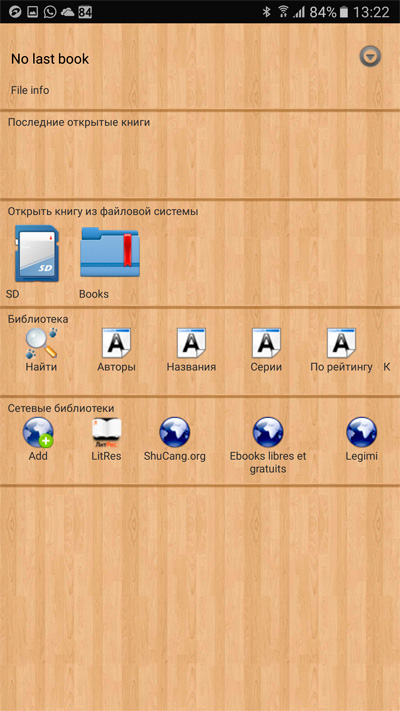Viewport: 400px width, 711px height.
Task: Browse library by Серии icon
Action: point(266,343)
